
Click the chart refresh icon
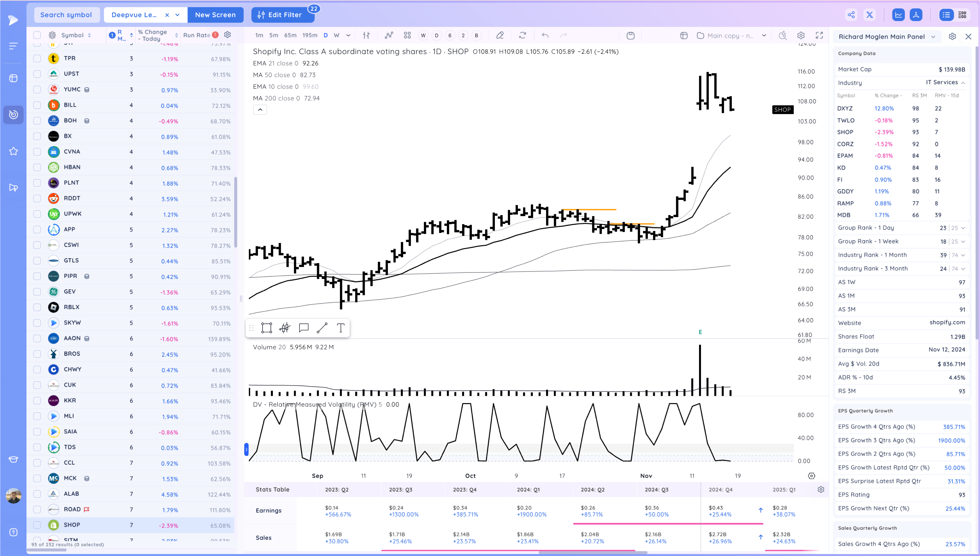(x=523, y=36)
